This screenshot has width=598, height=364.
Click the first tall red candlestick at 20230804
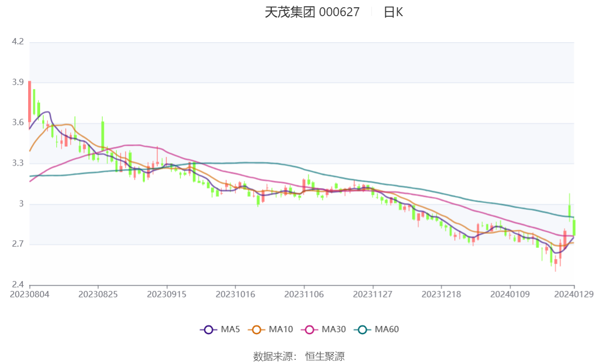click(30, 102)
